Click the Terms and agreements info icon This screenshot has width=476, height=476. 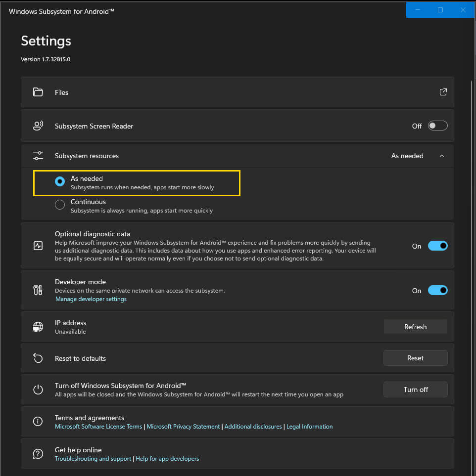[38, 421]
